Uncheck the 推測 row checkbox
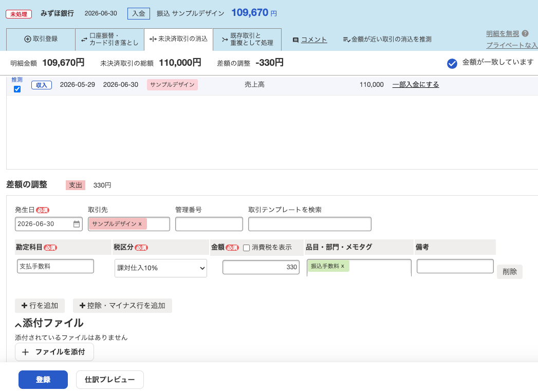The image size is (538, 392). [x=17, y=89]
